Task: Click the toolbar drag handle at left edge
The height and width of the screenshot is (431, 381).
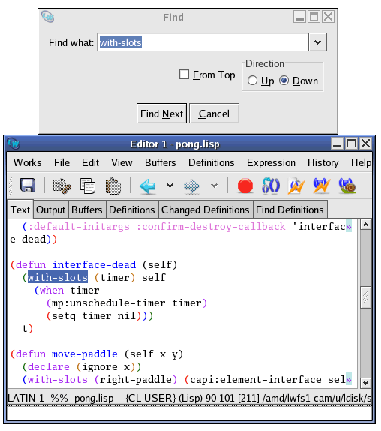Action: coord(11,186)
